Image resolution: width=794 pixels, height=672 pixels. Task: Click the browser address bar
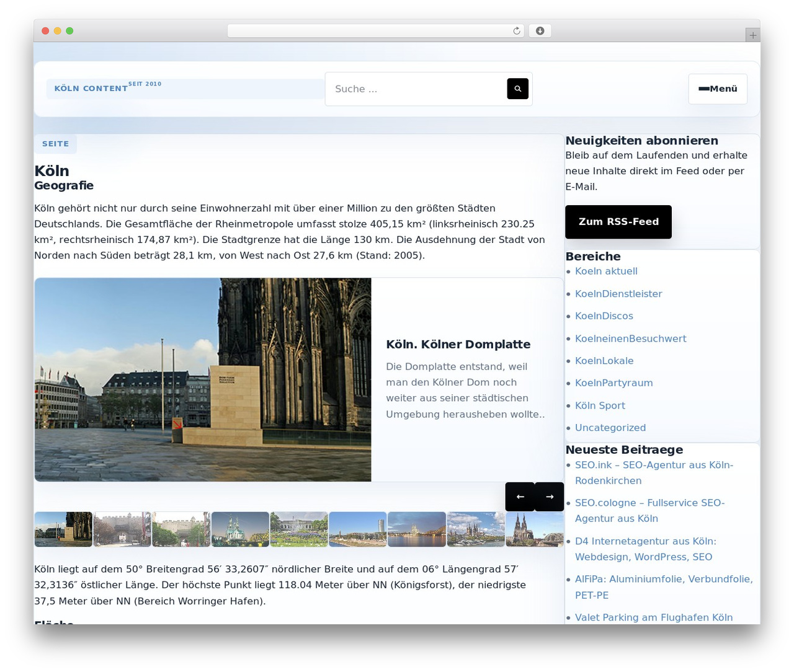point(376,31)
